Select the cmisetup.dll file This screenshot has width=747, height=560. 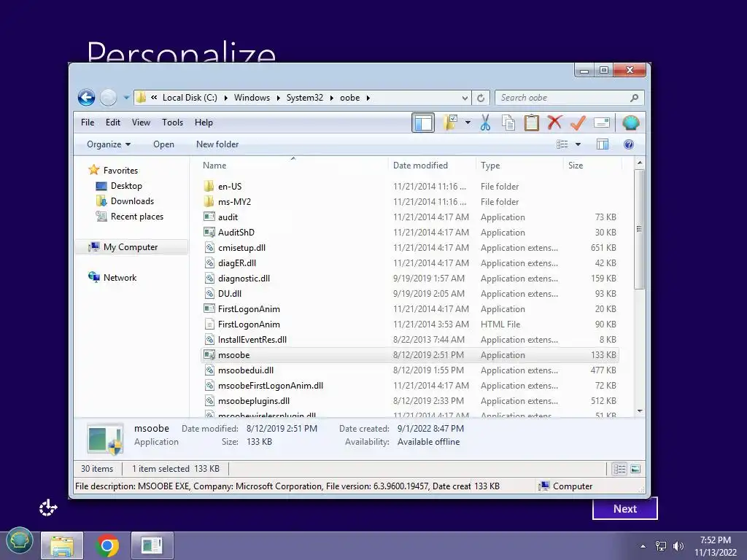point(410,248)
